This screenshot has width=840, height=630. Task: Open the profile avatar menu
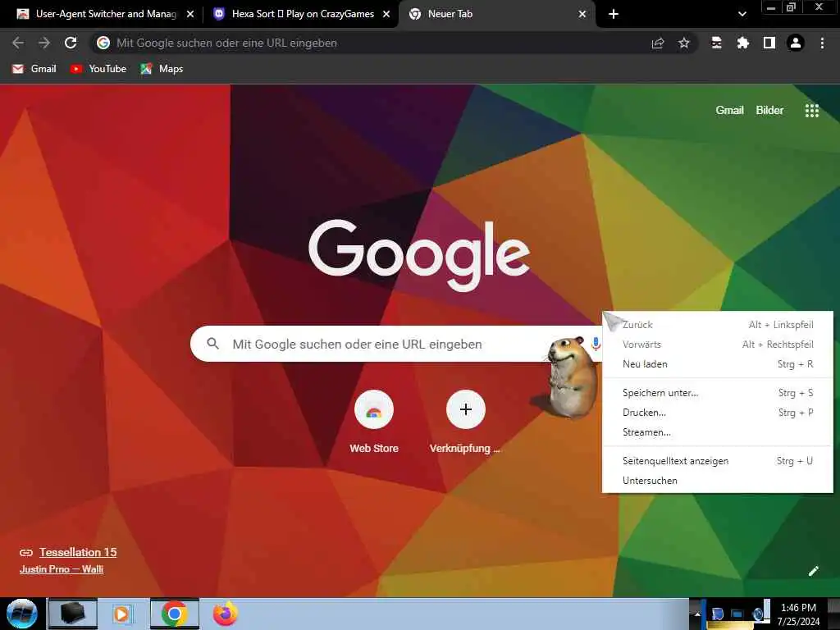[796, 43]
